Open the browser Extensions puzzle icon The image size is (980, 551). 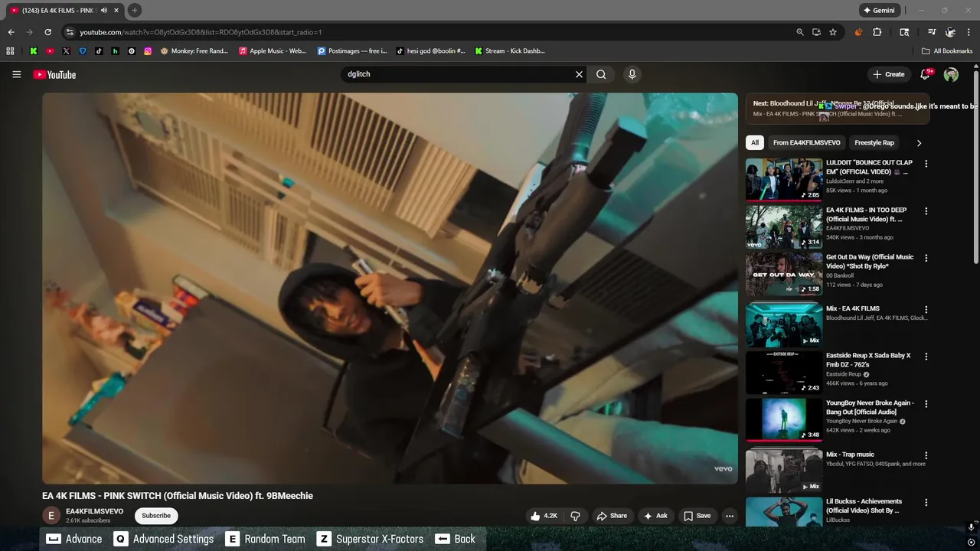[877, 32]
